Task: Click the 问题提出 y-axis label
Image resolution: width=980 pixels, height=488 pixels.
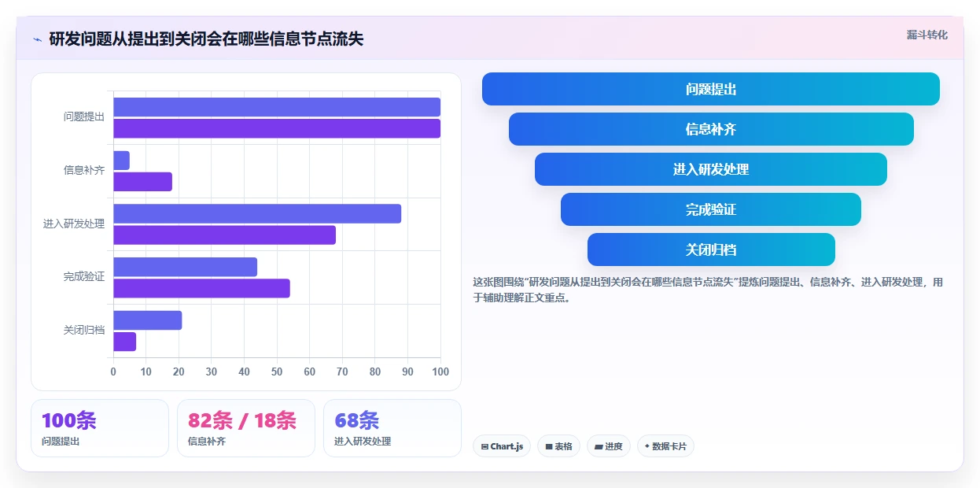Action: click(x=84, y=117)
